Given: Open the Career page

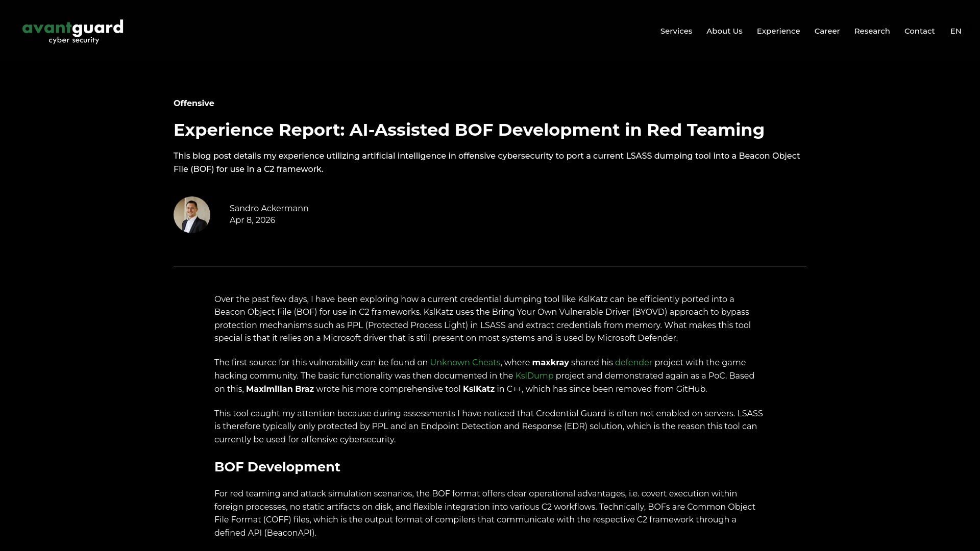Looking at the screenshot, I should coord(827,31).
